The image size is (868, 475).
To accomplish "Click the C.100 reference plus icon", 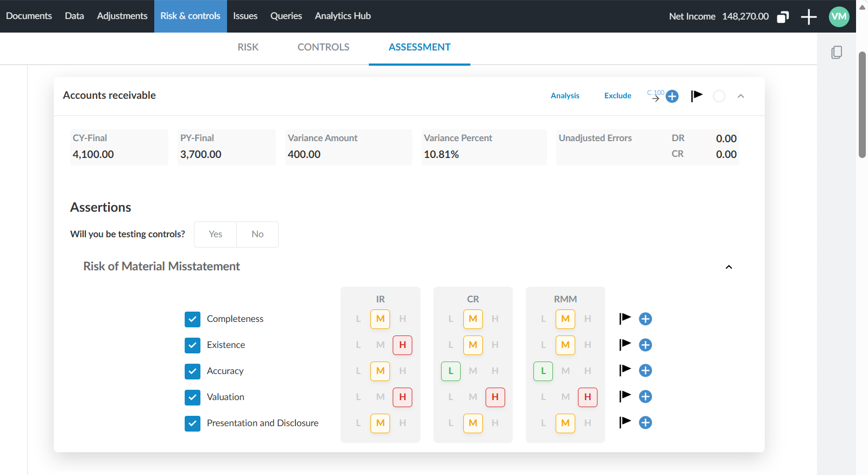I will click(x=672, y=96).
